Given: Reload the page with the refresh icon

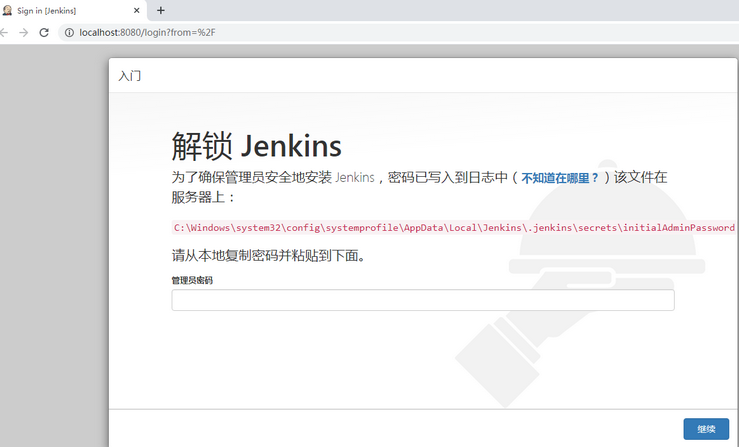Looking at the screenshot, I should (44, 33).
